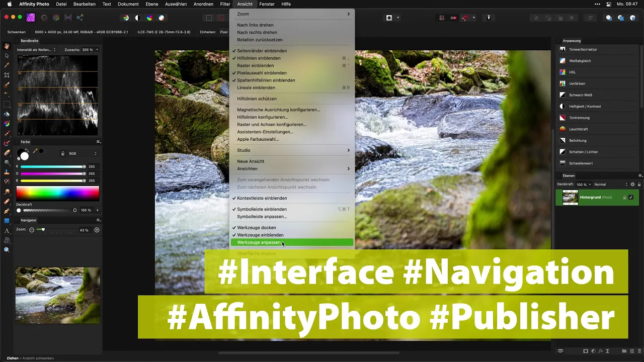Image resolution: width=644 pixels, height=362 pixels.
Task: Open the Studio submenu
Action: pyautogui.click(x=292, y=150)
